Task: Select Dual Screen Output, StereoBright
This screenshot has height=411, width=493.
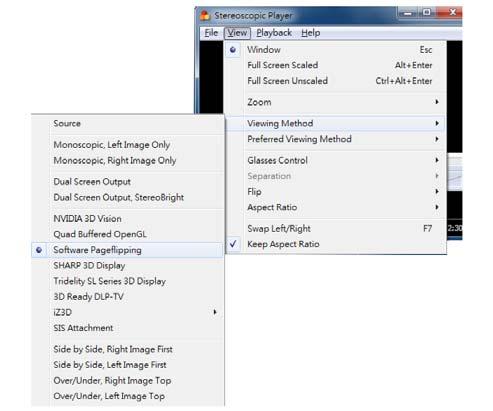Action: (128, 197)
